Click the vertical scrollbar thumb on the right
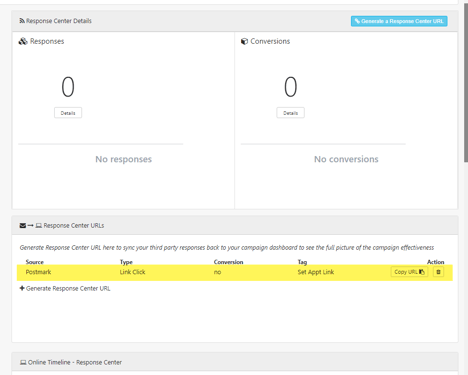 466,82
